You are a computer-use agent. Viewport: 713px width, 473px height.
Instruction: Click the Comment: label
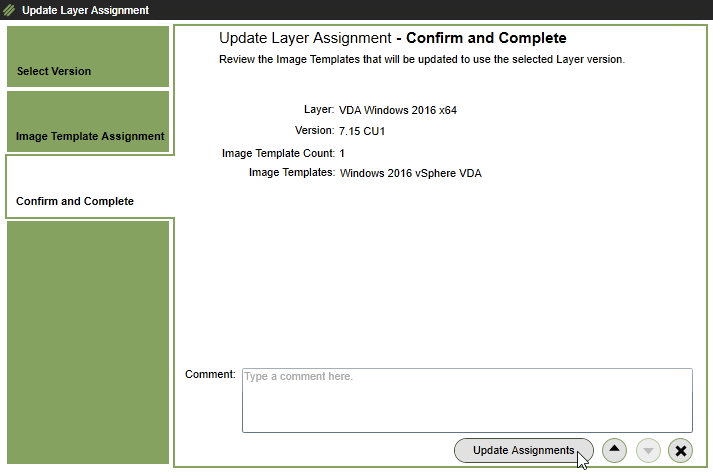click(210, 374)
